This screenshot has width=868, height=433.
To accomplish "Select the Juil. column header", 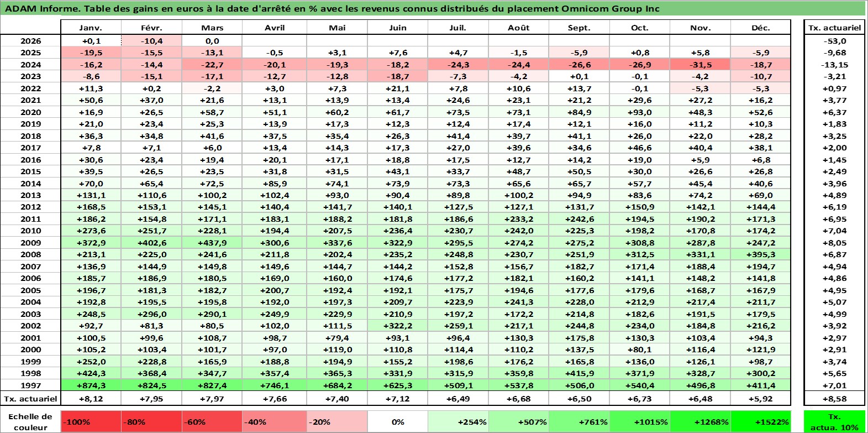I will (x=458, y=28).
